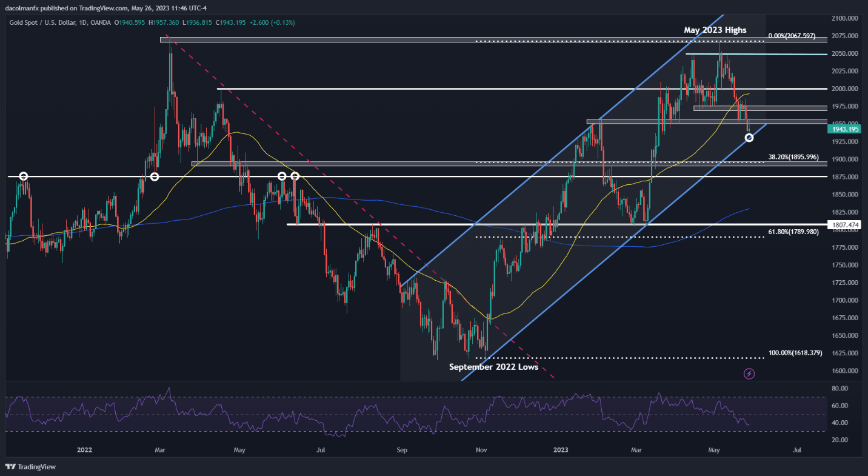Click 1825.000 on the price axis
868x476 pixels.
pyautogui.click(x=846, y=212)
